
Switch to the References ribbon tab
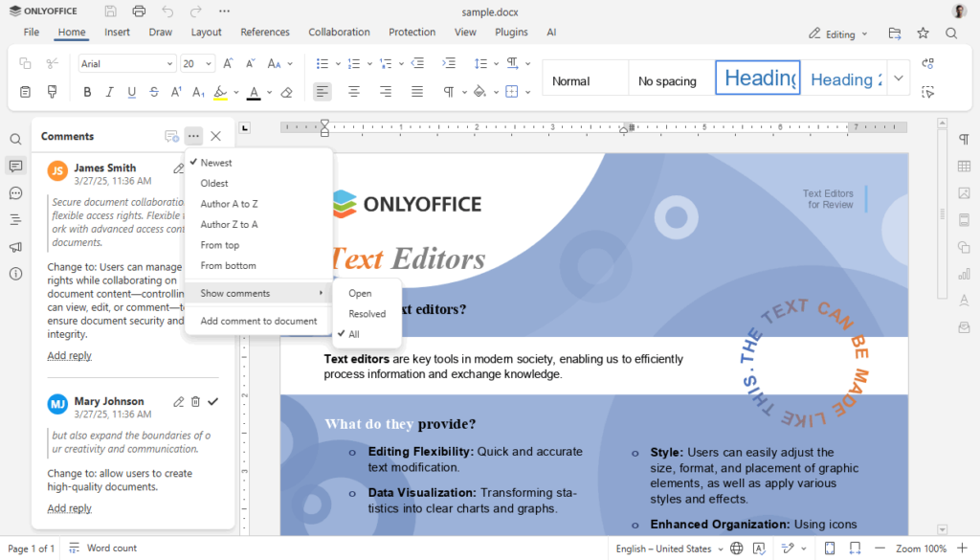click(265, 32)
